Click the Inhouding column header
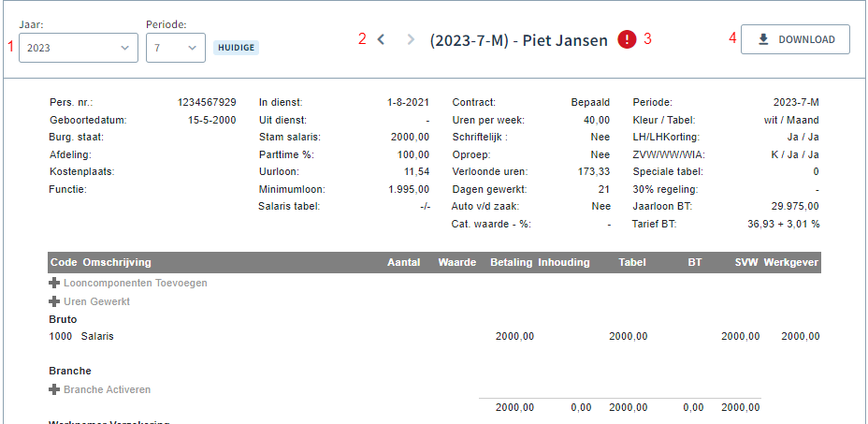868x424 pixels. (564, 262)
